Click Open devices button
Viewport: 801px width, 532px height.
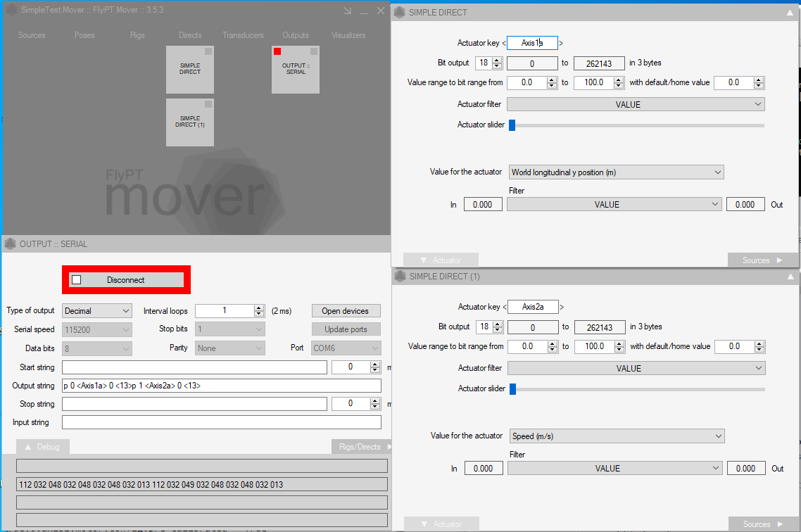tap(346, 311)
